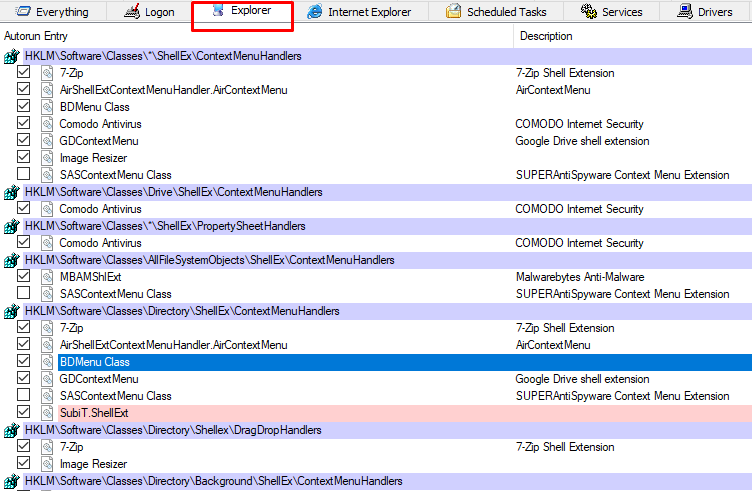
Task: Uncheck 7-Zip under Directory\ShellEx\ContextMenuHandlers
Action: pyautogui.click(x=23, y=327)
